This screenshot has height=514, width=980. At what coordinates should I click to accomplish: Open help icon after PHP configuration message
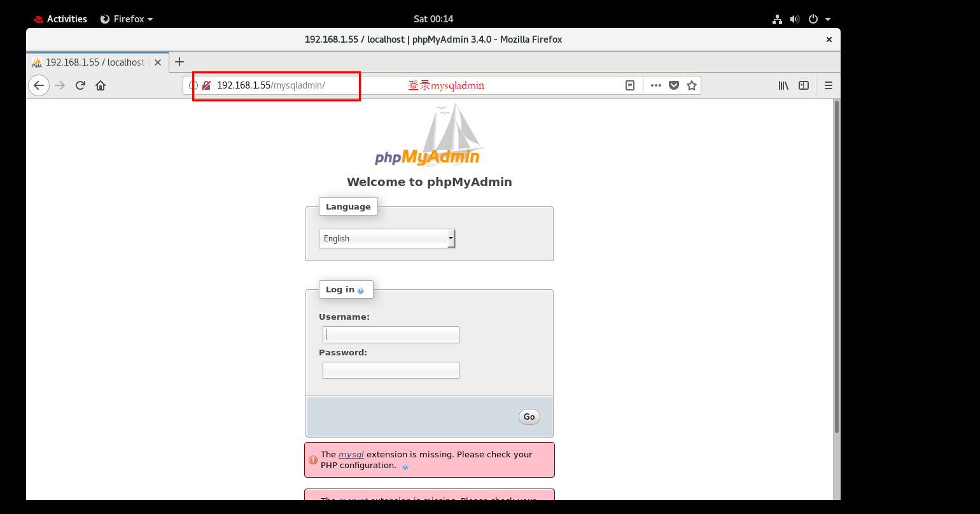pos(405,466)
